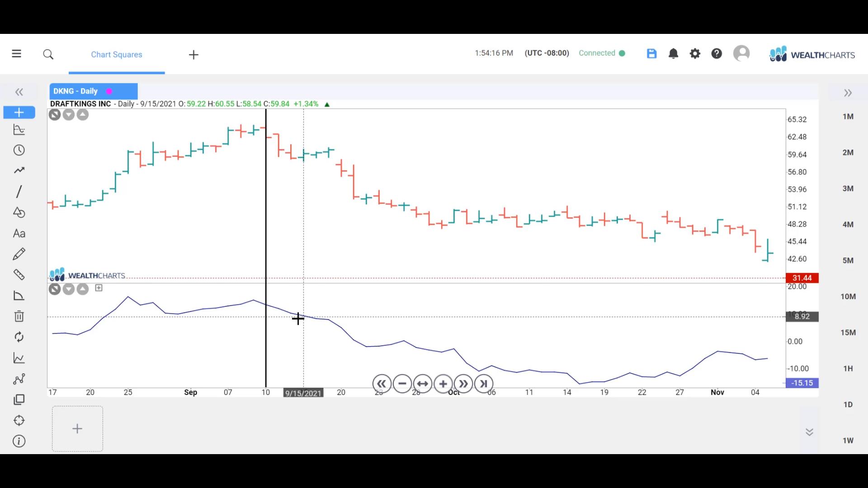This screenshot has height=488, width=868.
Task: Add a new workspace tab with plus
Action: [193, 55]
